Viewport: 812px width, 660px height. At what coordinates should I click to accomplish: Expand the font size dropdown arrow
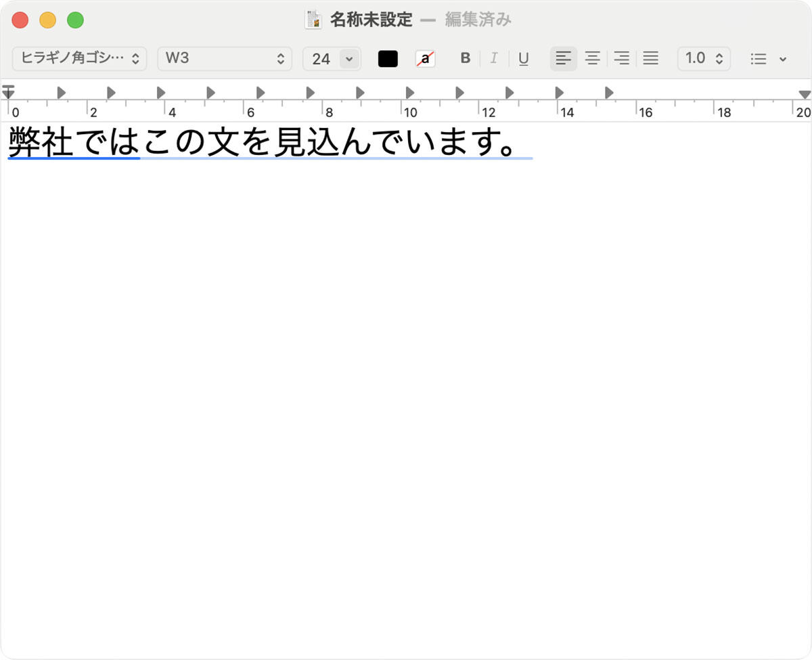[349, 59]
